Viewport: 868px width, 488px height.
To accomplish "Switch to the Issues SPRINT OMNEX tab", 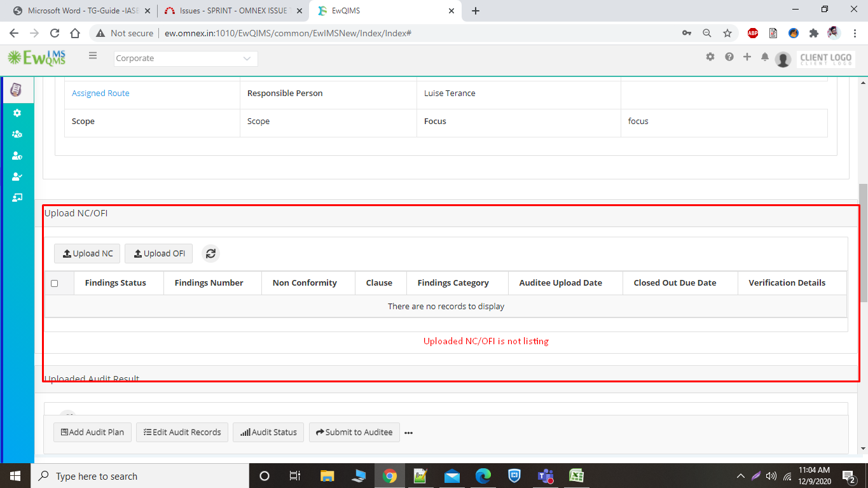I will [x=233, y=11].
